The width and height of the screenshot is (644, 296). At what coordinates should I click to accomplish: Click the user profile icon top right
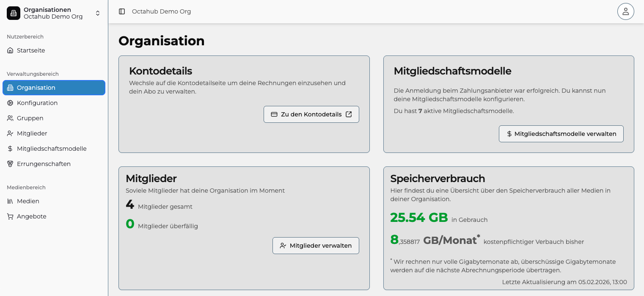[x=626, y=11]
